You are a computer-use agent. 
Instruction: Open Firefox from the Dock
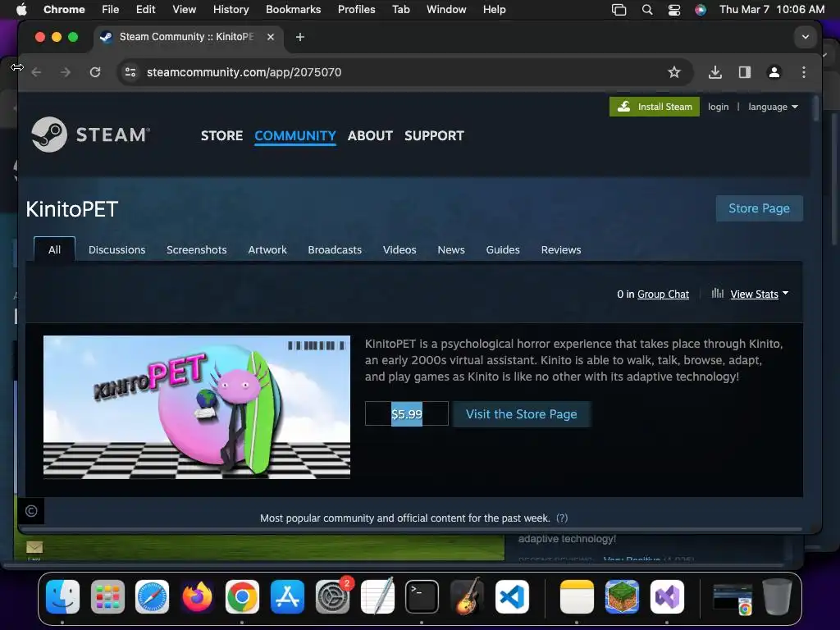pos(197,596)
